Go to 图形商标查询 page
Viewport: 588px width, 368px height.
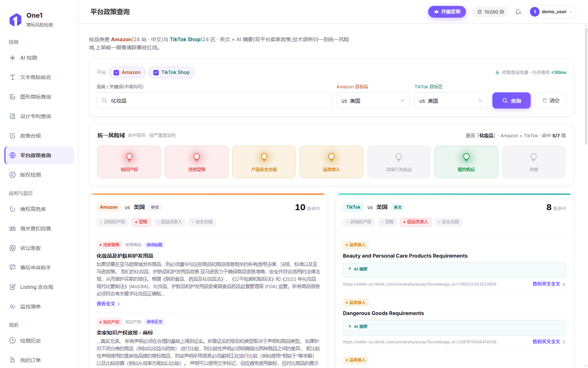coord(39,97)
